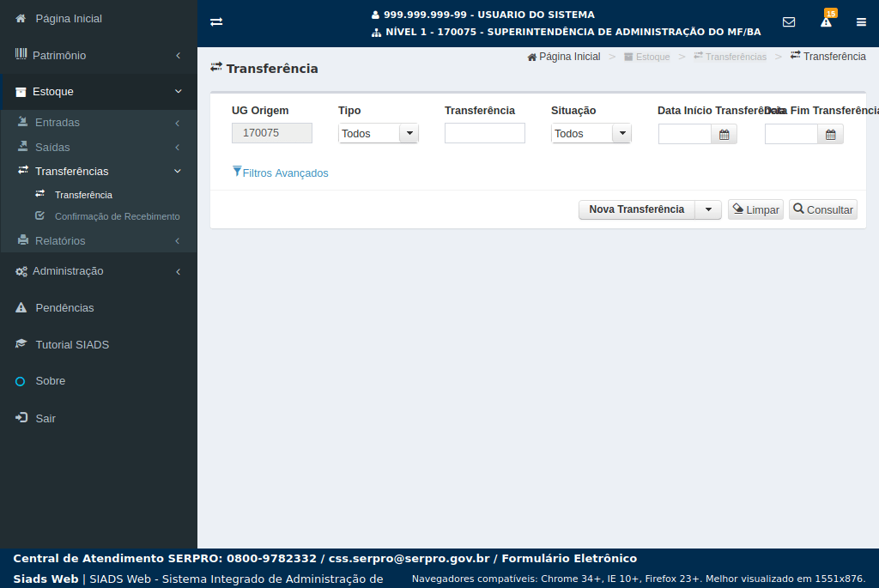879x588 pixels.
Task: Open the messages envelope icon
Action: pyautogui.click(x=789, y=21)
